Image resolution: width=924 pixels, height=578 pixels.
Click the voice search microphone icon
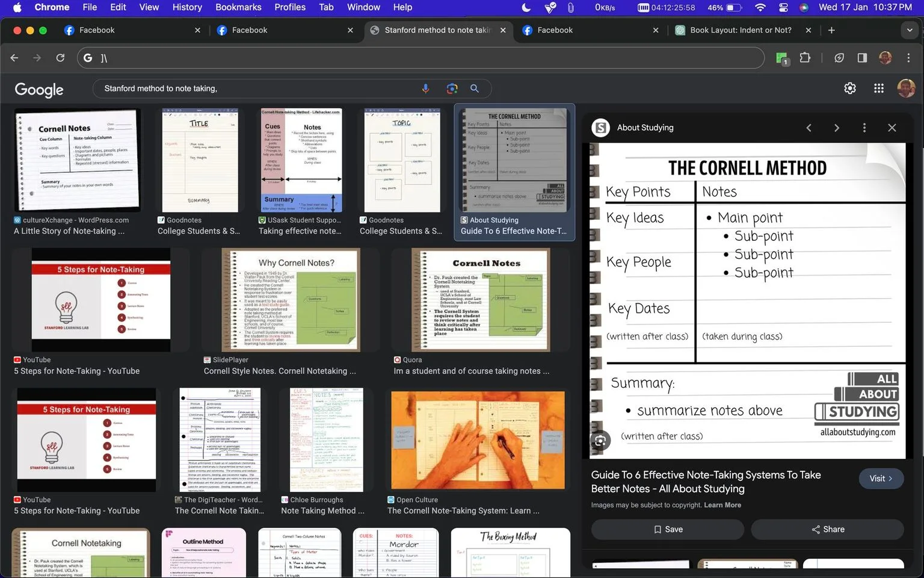coord(425,89)
